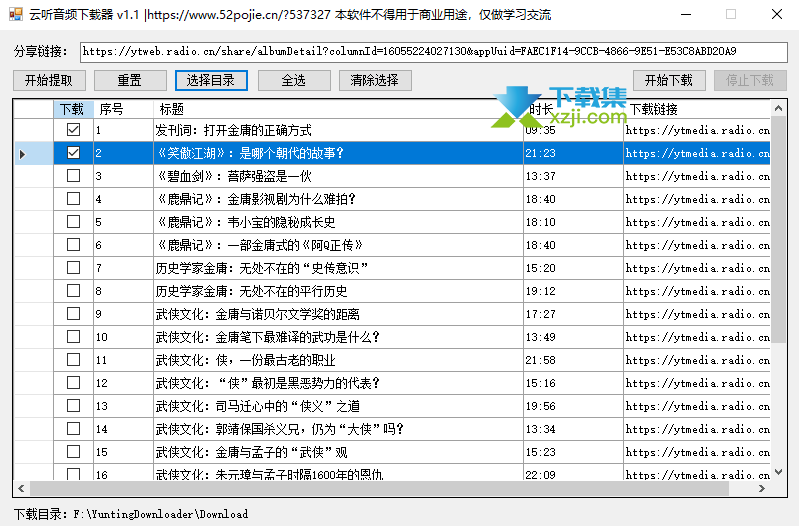Click the vertical scrollbar down arrow
This screenshot has width=799, height=526.
click(x=778, y=472)
